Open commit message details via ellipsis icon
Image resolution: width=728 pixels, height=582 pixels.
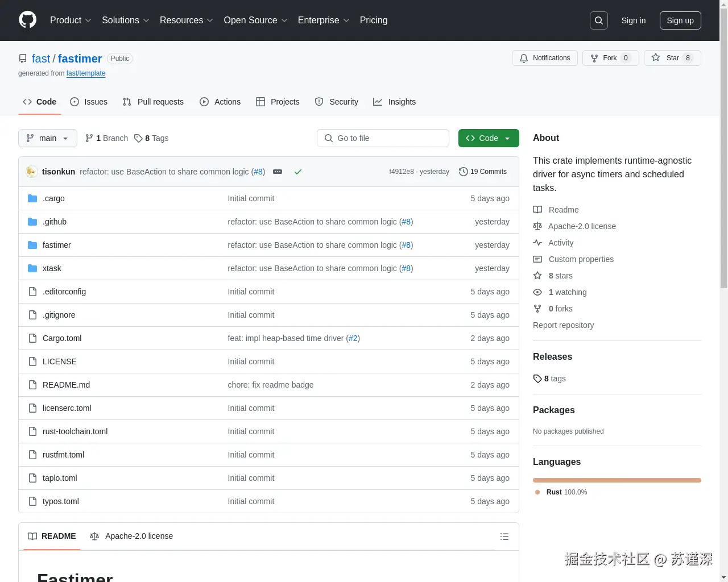[278, 171]
